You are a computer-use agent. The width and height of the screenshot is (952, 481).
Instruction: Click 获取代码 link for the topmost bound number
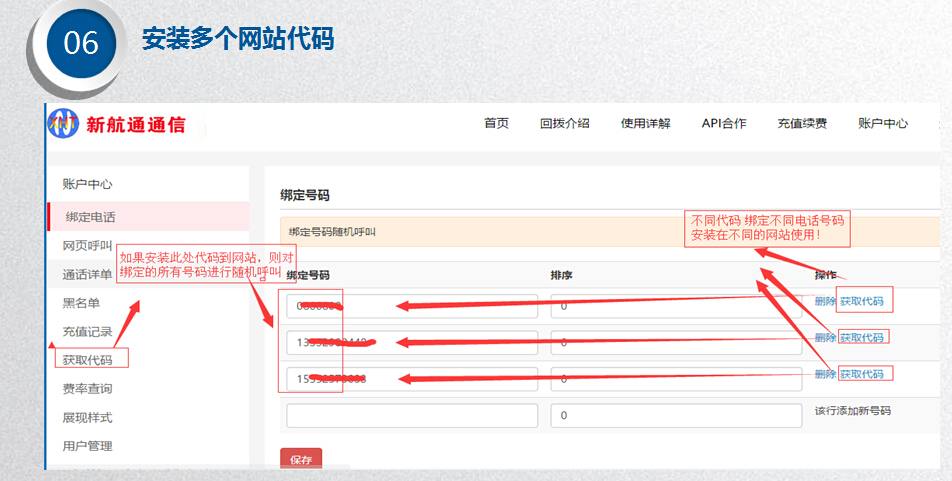click(861, 301)
